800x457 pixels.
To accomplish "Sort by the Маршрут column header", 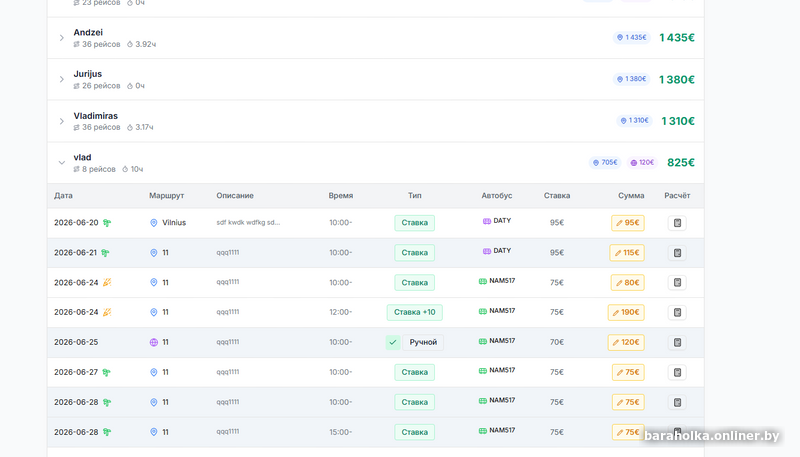I will [x=166, y=196].
